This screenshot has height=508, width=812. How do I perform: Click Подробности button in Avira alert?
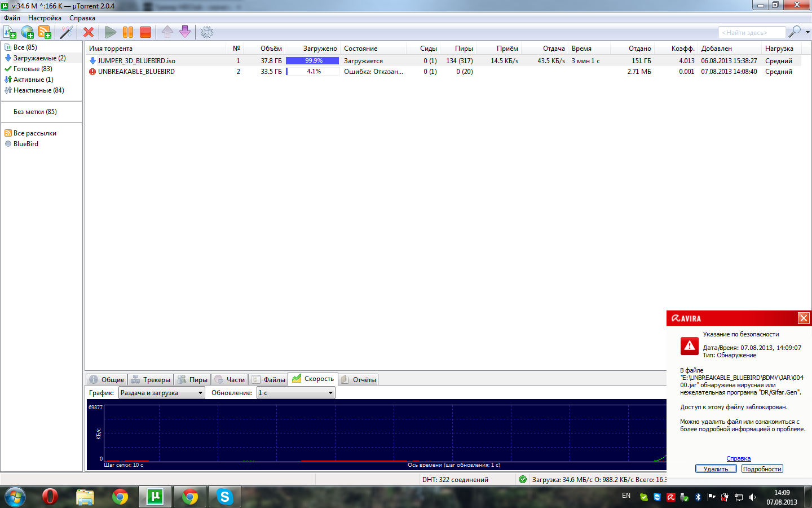(x=762, y=469)
